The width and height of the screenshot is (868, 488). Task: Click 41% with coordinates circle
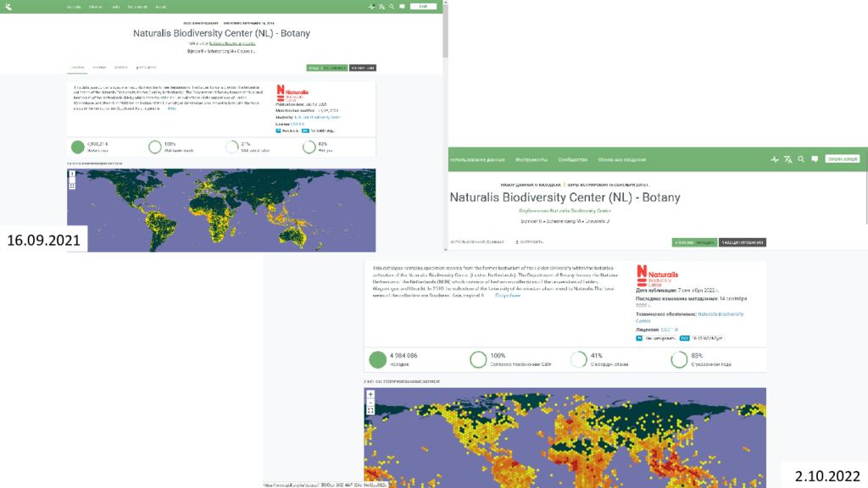click(x=578, y=359)
